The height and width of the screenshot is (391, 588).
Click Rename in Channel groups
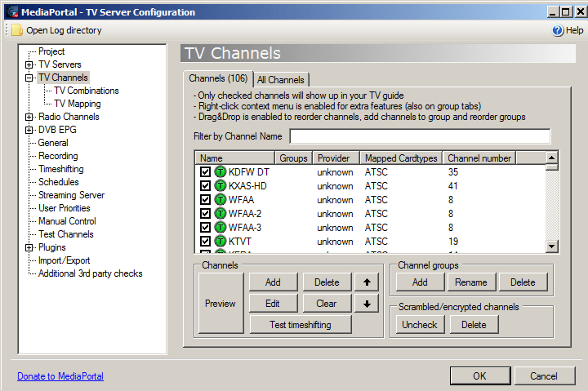coord(471,282)
